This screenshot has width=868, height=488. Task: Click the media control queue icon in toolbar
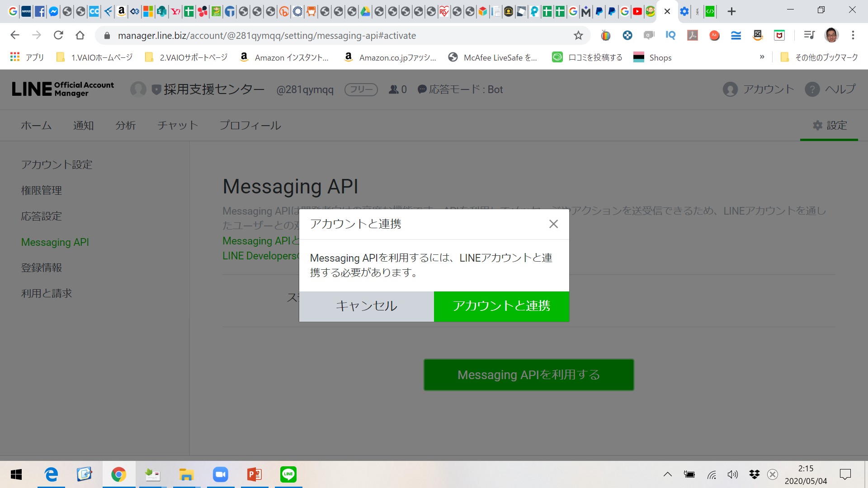(x=809, y=35)
